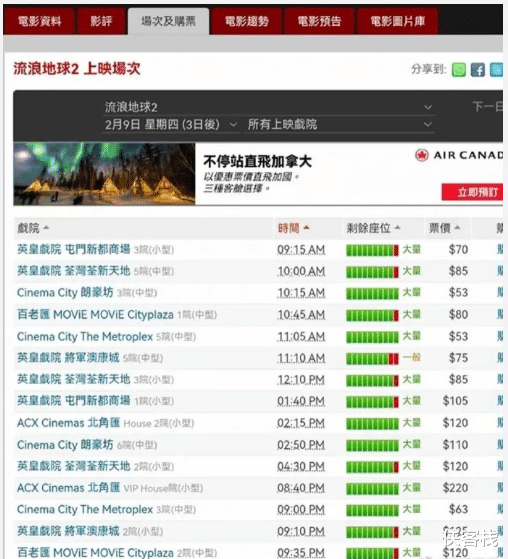Click seat availability bar for 08:40 PM
Image resolution: width=508 pixels, height=559 pixels.
coord(372,488)
